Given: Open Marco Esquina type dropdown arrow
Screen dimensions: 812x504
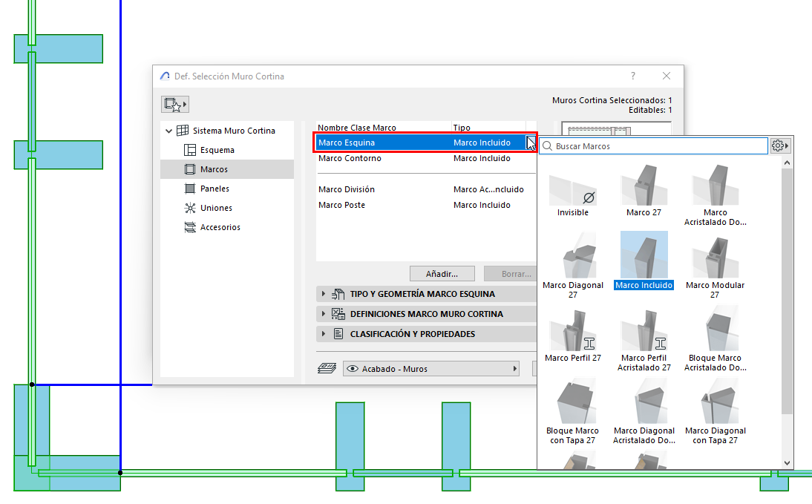Looking at the screenshot, I should 531,143.
